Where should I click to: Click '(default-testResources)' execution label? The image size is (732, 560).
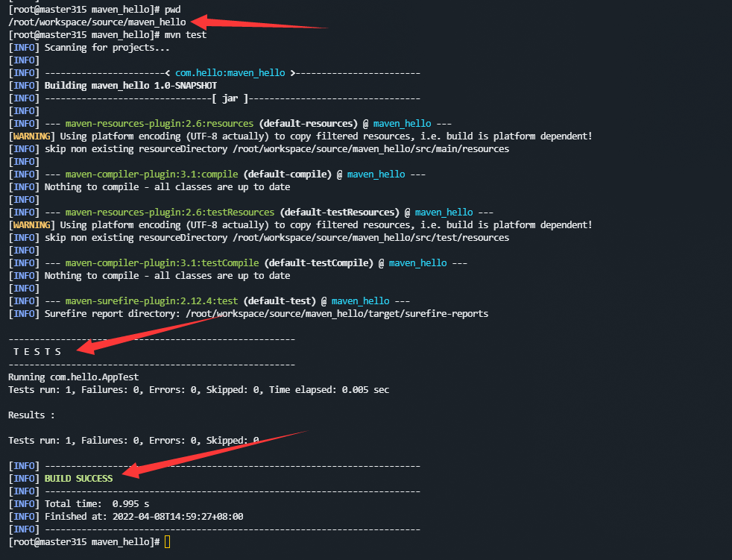click(339, 212)
